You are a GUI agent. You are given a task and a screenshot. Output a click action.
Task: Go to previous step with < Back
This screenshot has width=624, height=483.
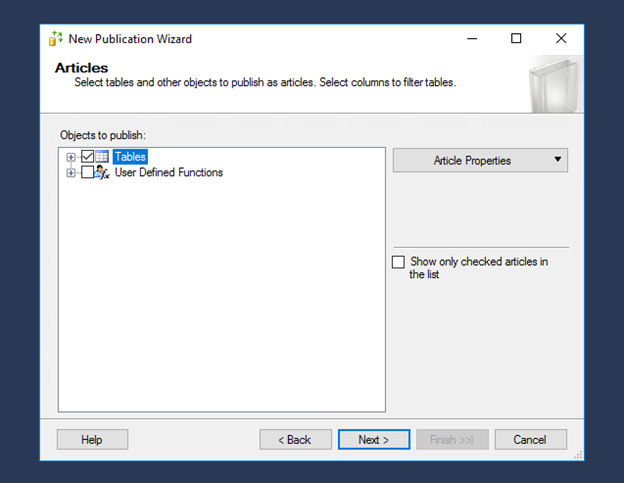point(295,440)
